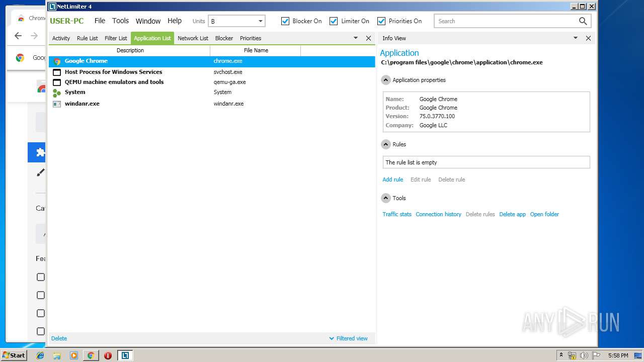
Task: Open the Window menu
Action: 148,21
